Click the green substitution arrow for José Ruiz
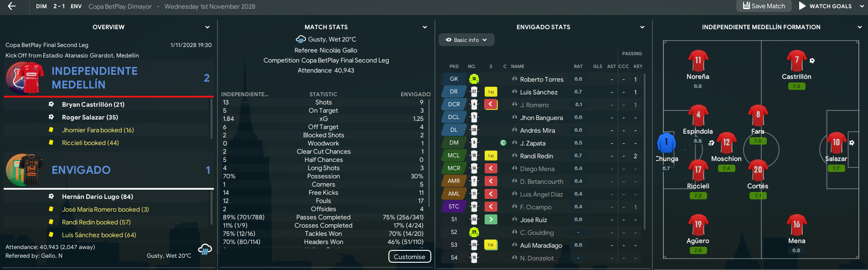868x270 pixels. 491,219
